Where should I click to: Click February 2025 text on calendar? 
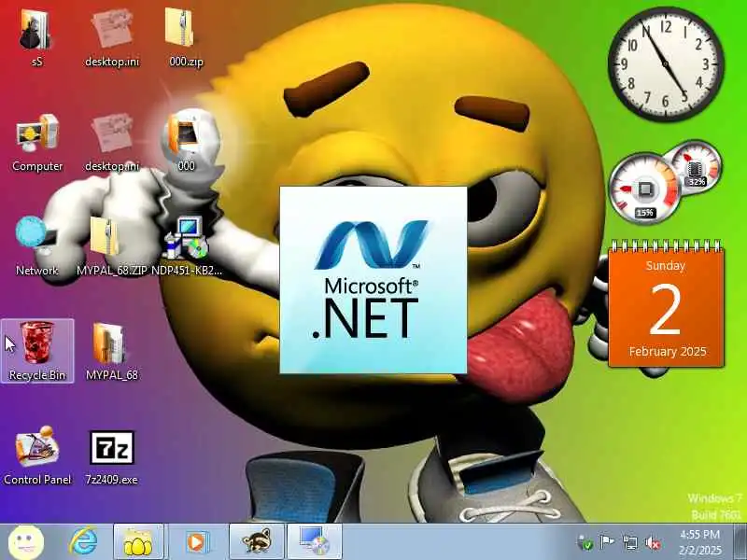coord(667,352)
